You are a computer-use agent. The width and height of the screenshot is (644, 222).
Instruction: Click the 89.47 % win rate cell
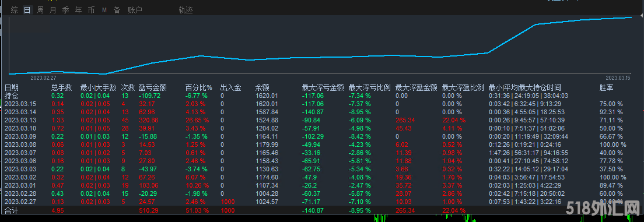tap(611, 185)
